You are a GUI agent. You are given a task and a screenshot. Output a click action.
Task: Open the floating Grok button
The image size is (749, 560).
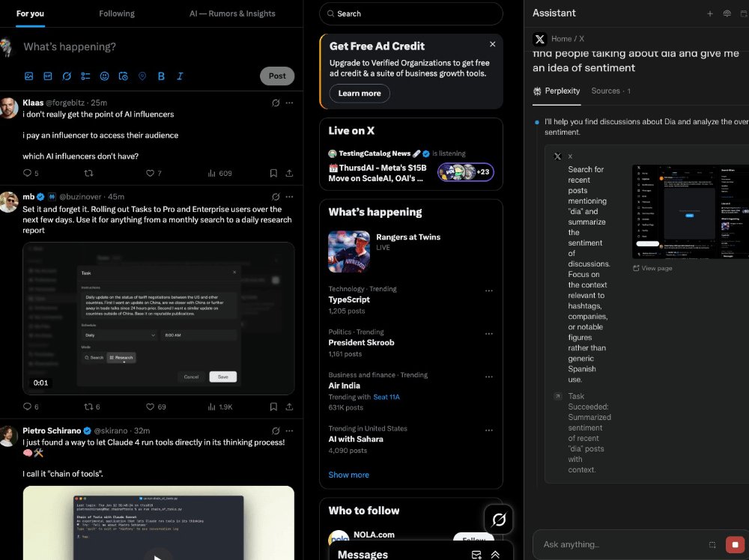point(498,519)
